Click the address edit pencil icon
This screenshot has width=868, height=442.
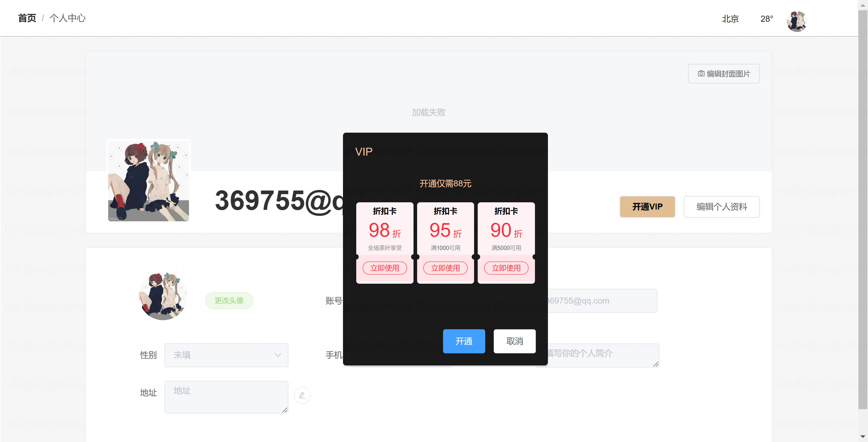302,395
